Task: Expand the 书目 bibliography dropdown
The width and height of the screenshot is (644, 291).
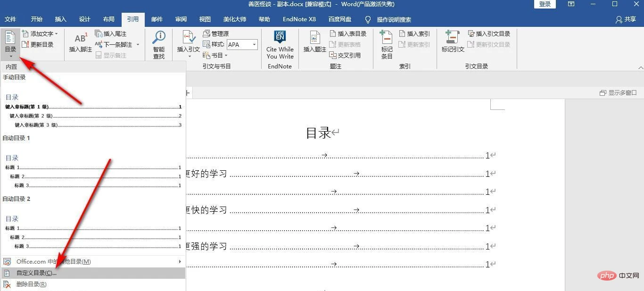Action: tap(216, 56)
